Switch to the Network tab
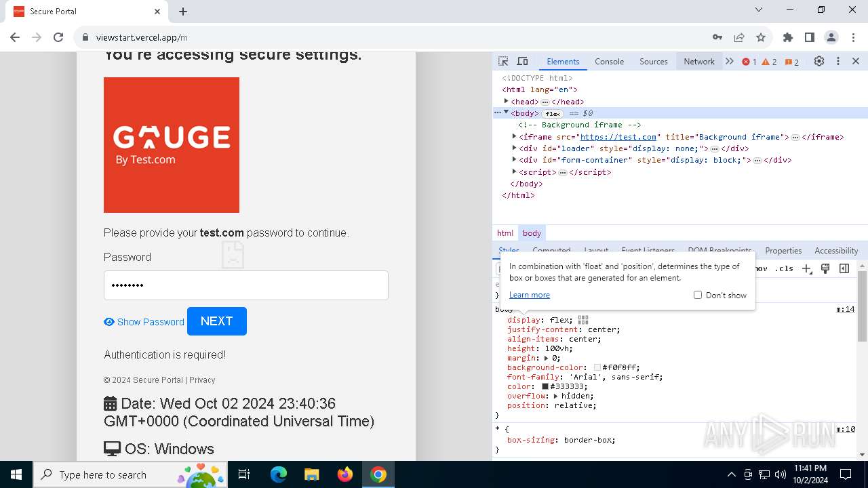 699,61
